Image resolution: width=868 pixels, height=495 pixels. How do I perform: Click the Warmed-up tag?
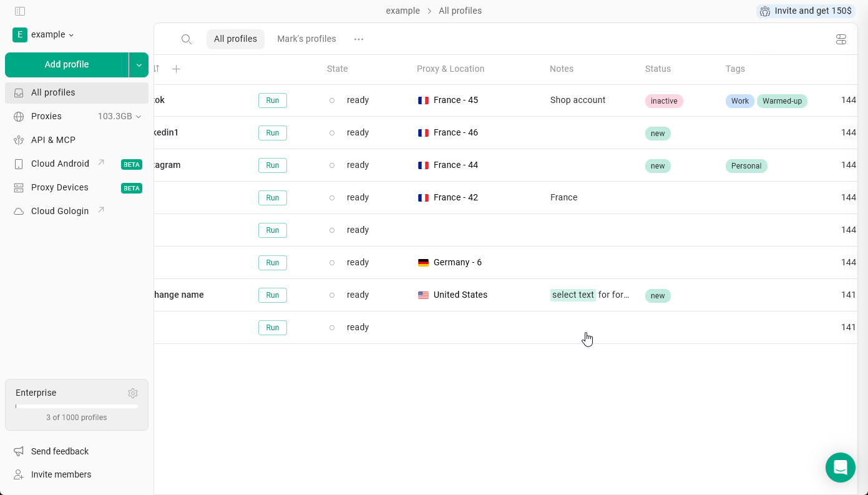782,101
